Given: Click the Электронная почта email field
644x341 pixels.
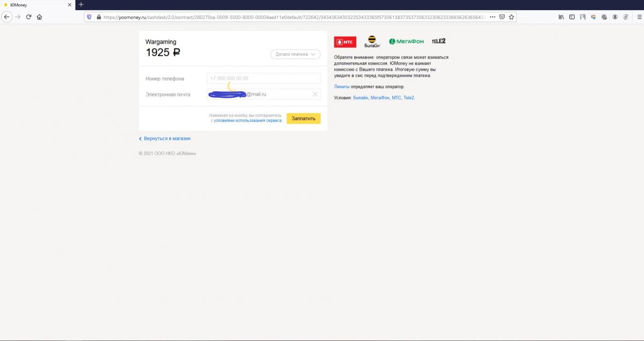Looking at the screenshot, I should coord(264,94).
